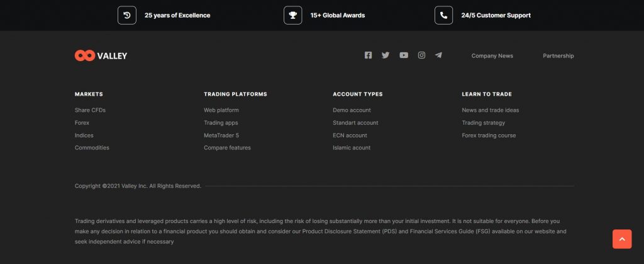Viewport: 644px width, 264px height.
Task: Select the Forex market link
Action: click(x=82, y=123)
